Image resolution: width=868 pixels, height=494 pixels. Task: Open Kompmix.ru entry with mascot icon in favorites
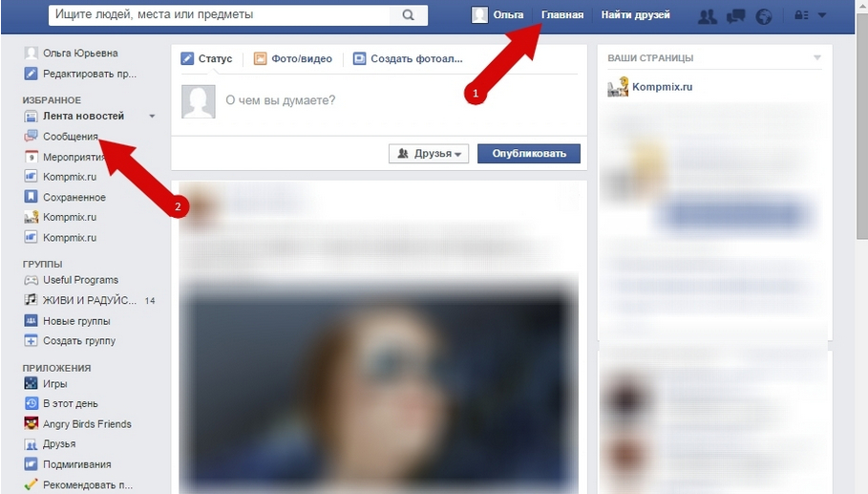(60, 217)
